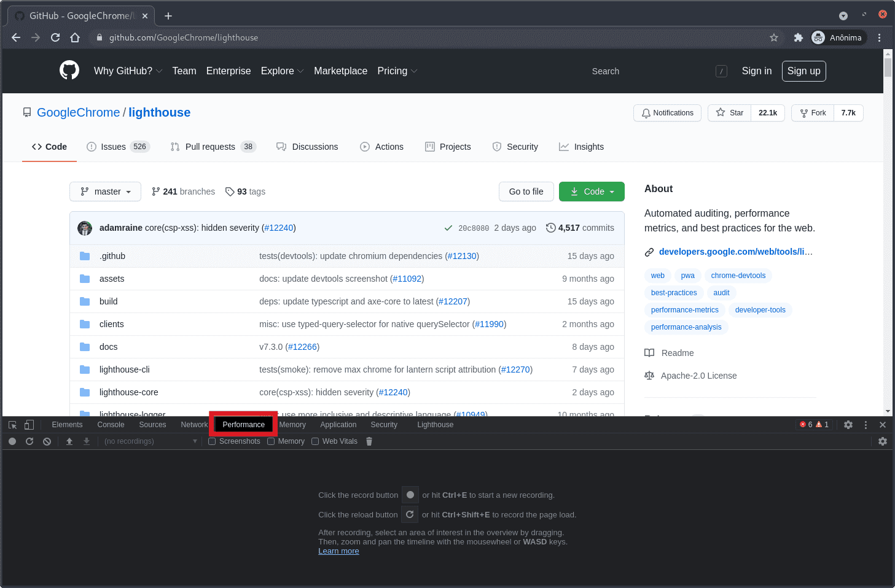Open lighthouse-cli folder
Image resolution: width=895 pixels, height=588 pixels.
click(125, 369)
